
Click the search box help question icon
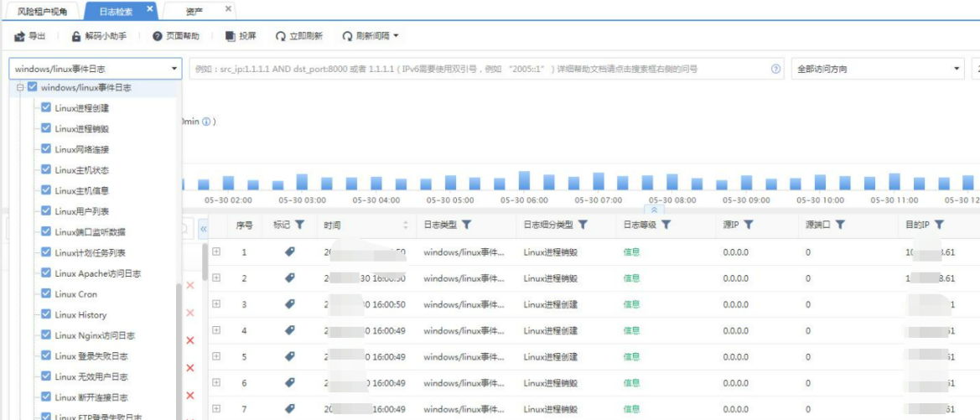click(776, 69)
